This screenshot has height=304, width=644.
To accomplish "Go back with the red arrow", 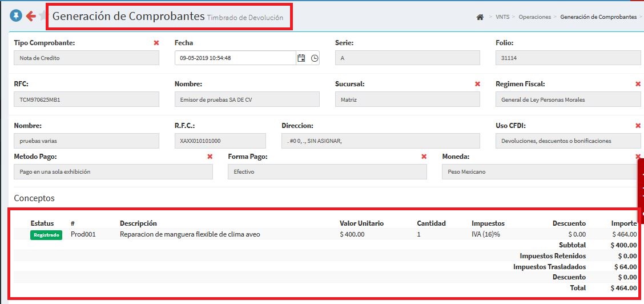I will (x=31, y=16).
